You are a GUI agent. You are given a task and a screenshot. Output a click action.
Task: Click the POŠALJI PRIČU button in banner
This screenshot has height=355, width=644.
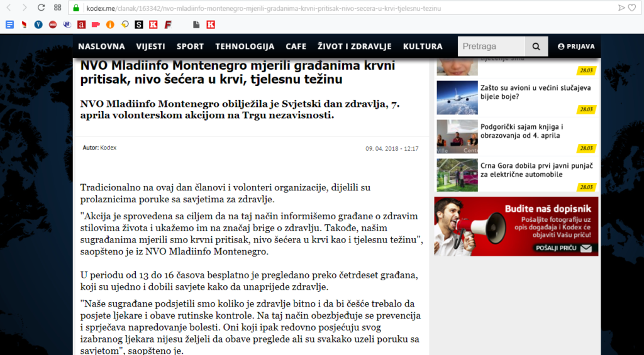click(562, 248)
